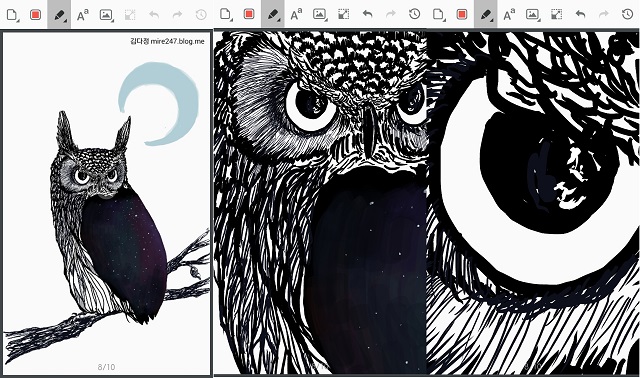The height and width of the screenshot is (378, 640).
Task: Tap new page icon in middle owl-face panel
Action: click(225, 14)
